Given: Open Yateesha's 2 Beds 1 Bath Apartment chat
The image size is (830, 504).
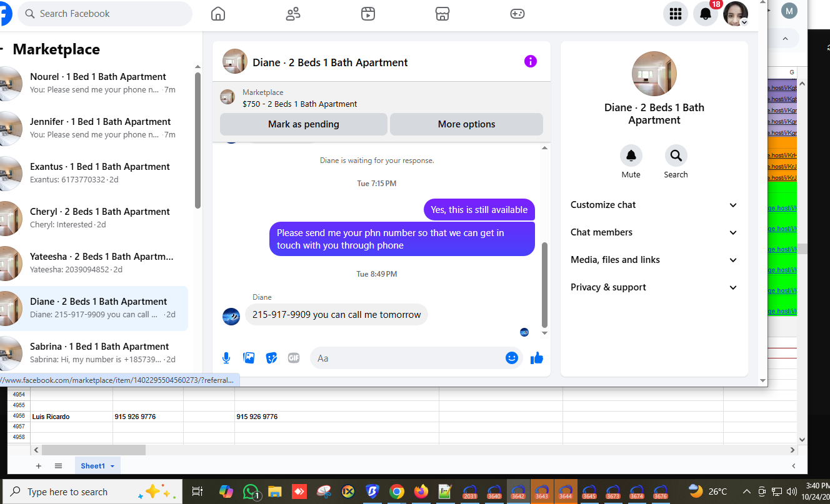Looking at the screenshot, I should click(x=94, y=262).
